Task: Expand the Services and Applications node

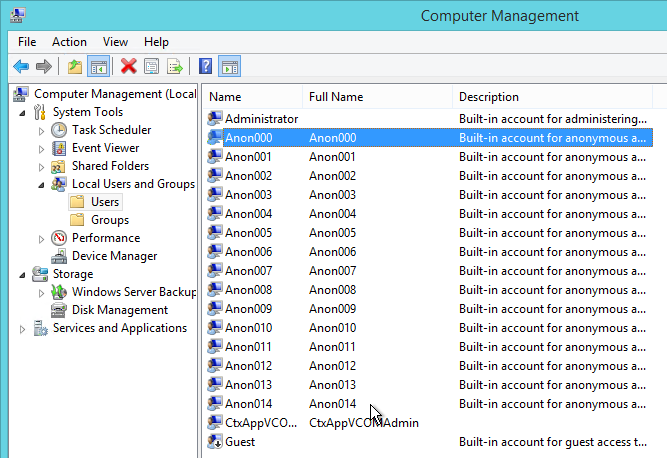Action: coord(23,329)
